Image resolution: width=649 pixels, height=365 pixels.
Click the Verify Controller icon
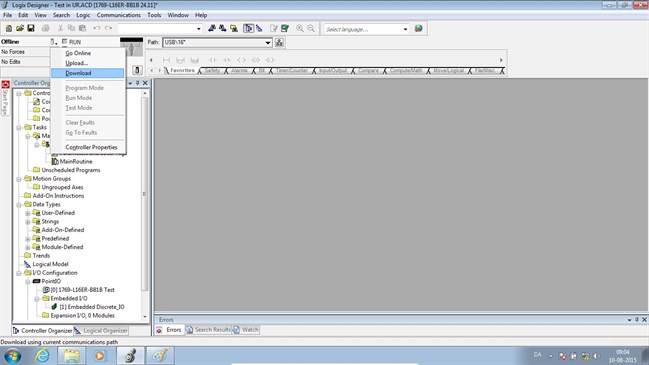(x=285, y=29)
